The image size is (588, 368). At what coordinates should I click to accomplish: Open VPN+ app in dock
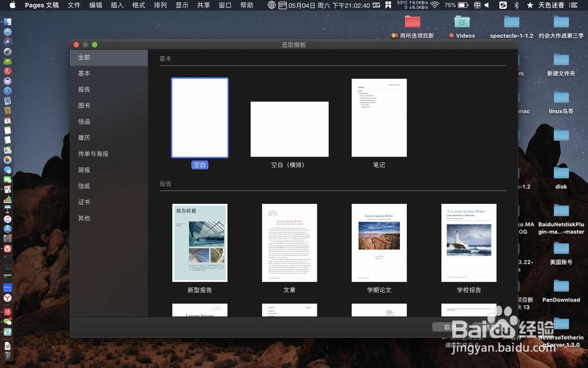8,288
